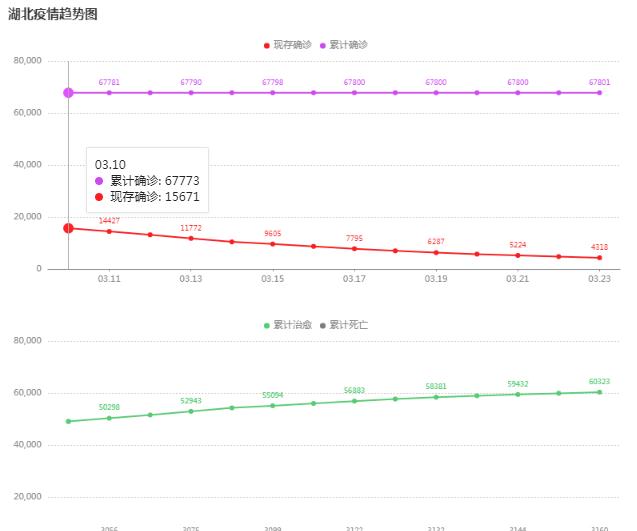
Task: Click the 03.15 x-axis date label
Action: click(x=273, y=279)
